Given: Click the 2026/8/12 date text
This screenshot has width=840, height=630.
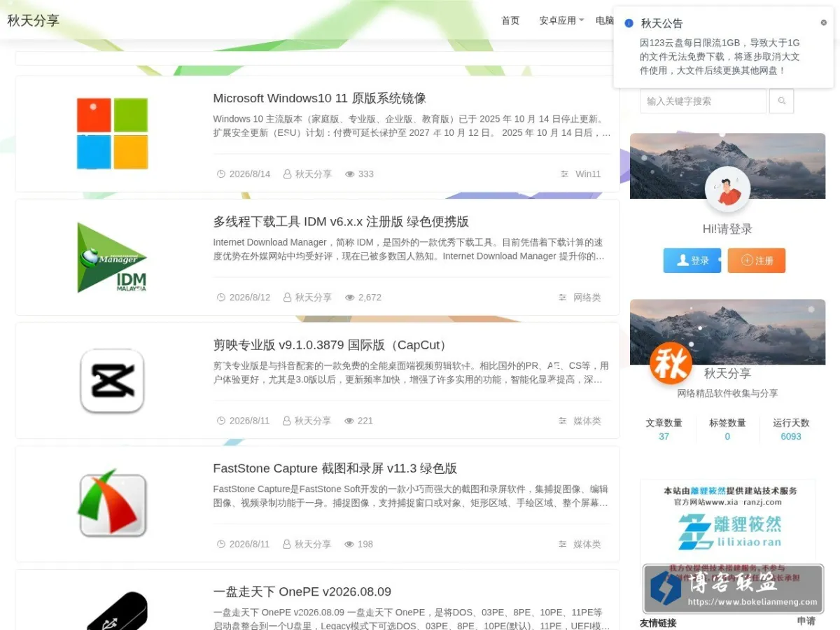Looking at the screenshot, I should click(x=250, y=297).
